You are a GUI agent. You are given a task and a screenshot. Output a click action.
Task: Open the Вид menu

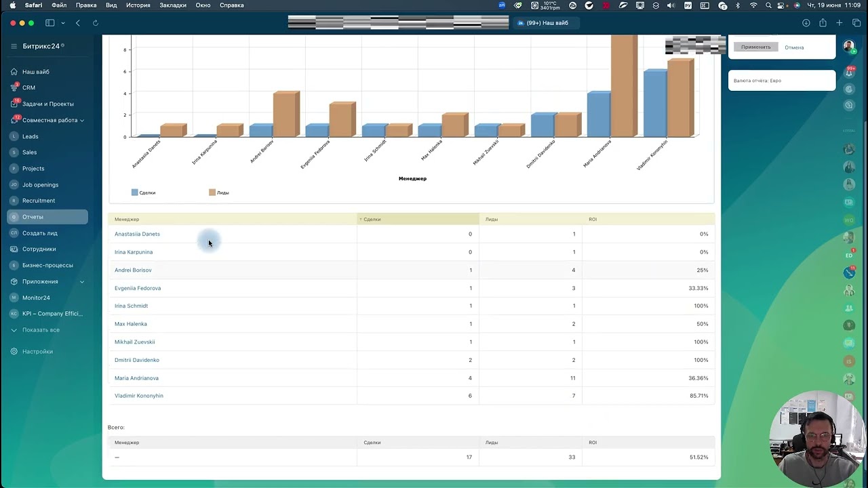coord(111,5)
